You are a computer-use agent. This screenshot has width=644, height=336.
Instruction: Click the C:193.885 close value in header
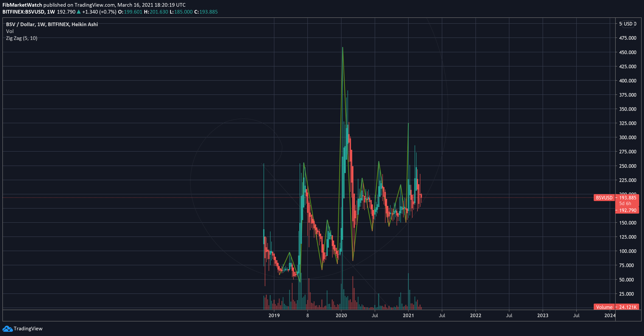[206, 12]
